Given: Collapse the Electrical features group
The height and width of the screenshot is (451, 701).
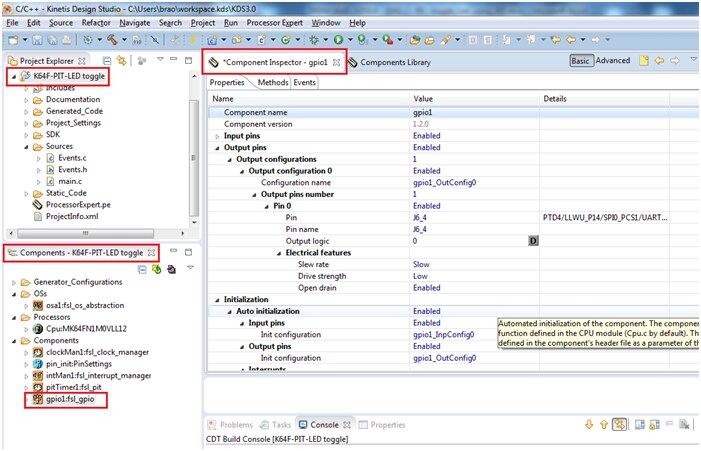Looking at the screenshot, I should [279, 253].
